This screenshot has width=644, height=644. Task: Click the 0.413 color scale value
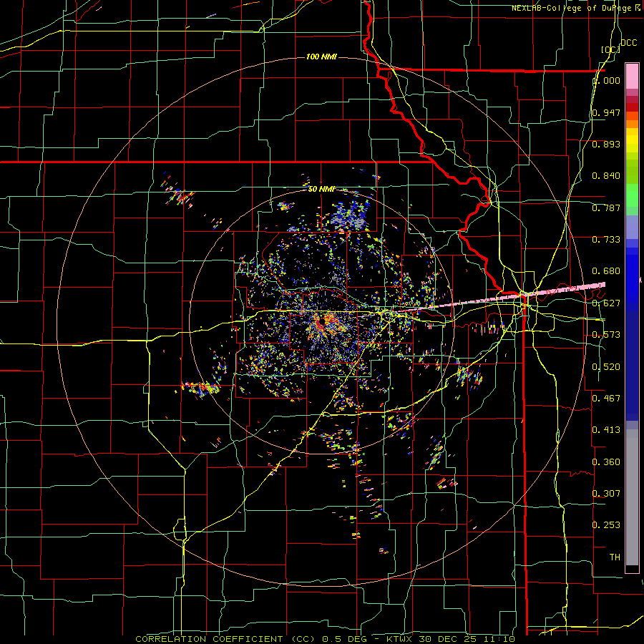click(606, 429)
